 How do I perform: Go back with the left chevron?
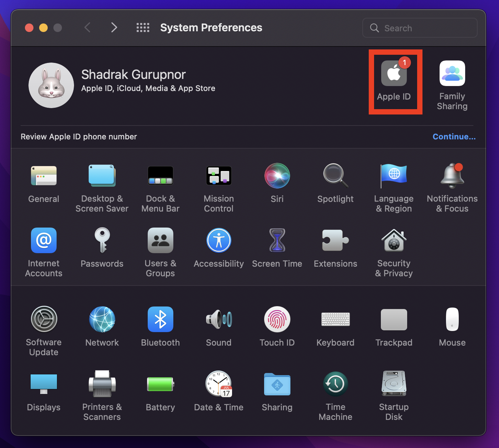click(x=88, y=27)
